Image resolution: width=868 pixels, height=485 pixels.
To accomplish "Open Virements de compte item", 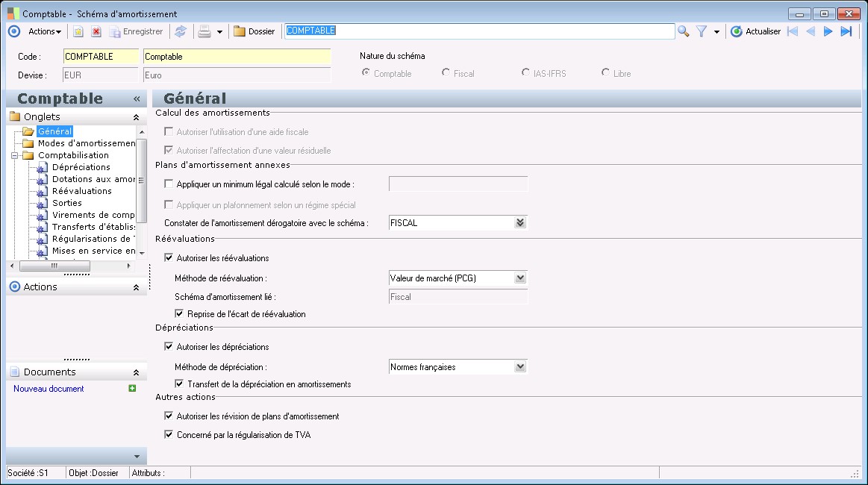I will coord(93,216).
